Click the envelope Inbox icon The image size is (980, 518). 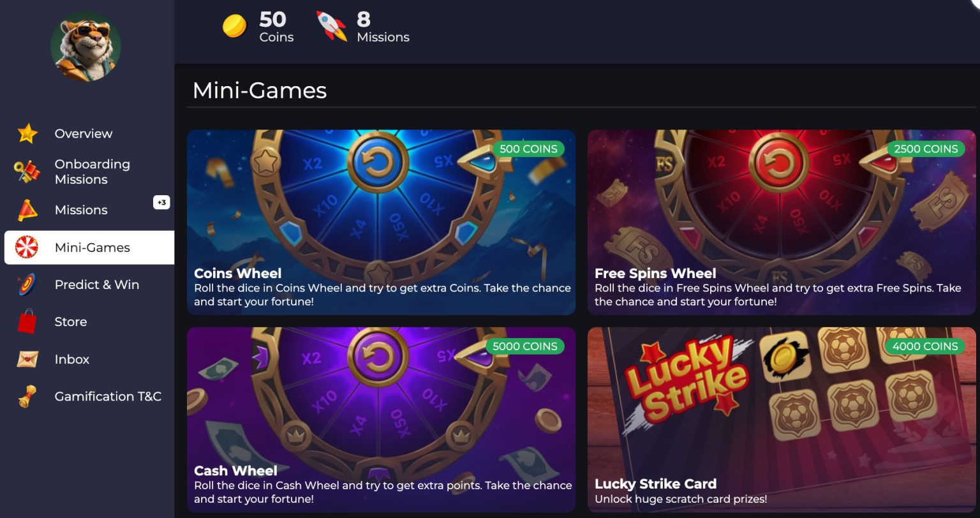[27, 359]
